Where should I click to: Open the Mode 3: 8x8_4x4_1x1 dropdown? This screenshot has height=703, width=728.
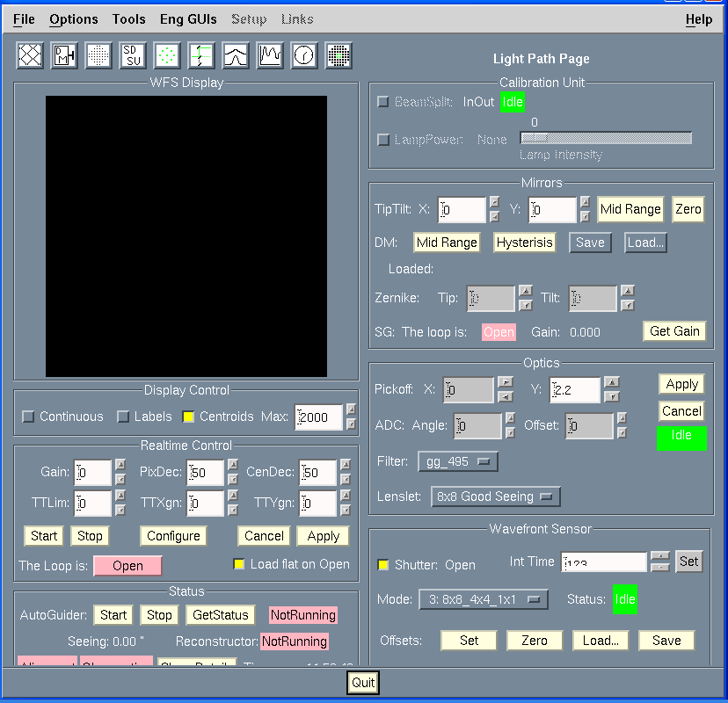click(484, 599)
